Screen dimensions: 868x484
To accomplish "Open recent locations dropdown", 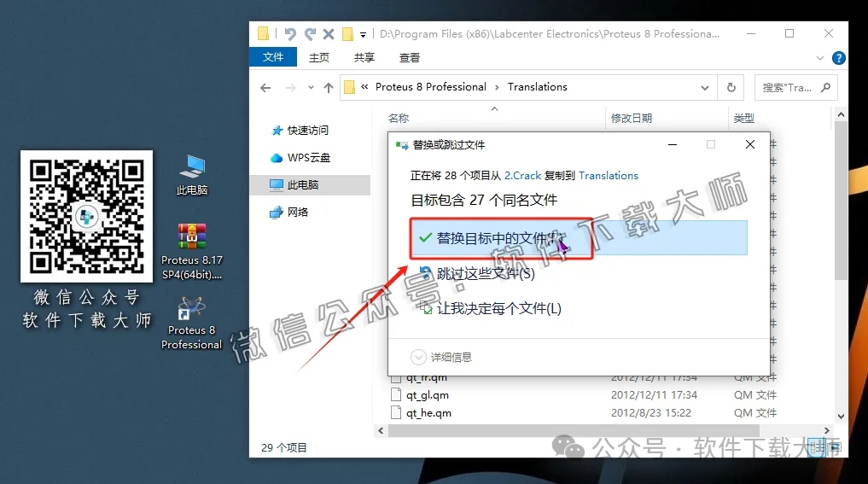I will [x=311, y=88].
